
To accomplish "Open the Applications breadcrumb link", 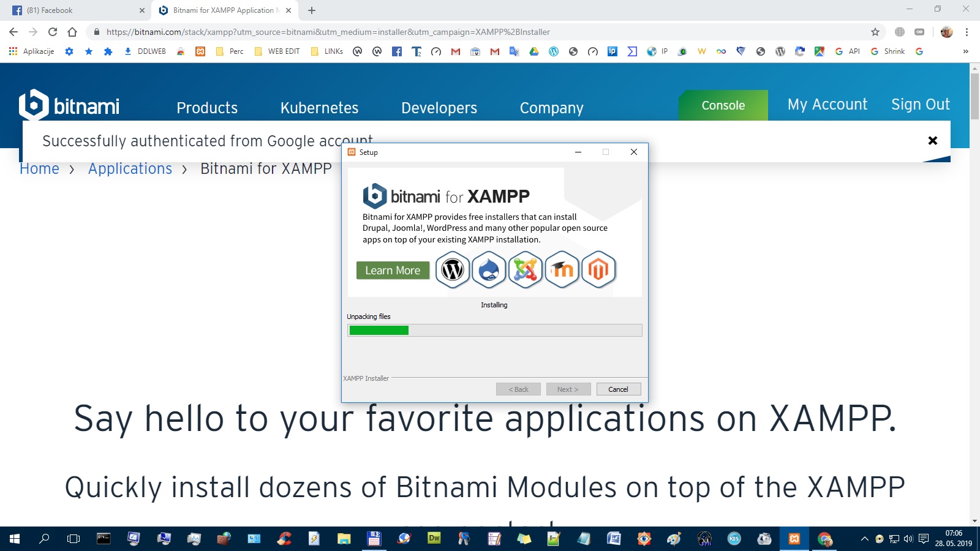I will click(x=130, y=168).
